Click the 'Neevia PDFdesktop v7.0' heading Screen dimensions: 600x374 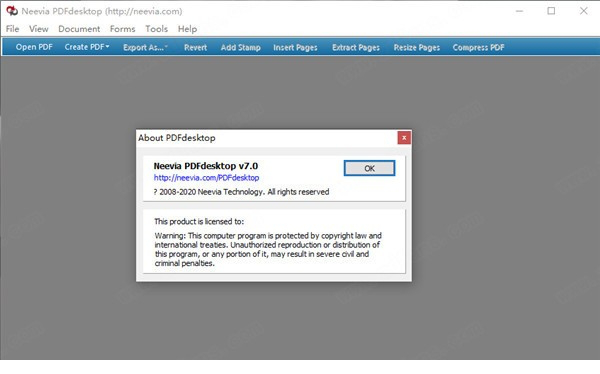click(206, 166)
